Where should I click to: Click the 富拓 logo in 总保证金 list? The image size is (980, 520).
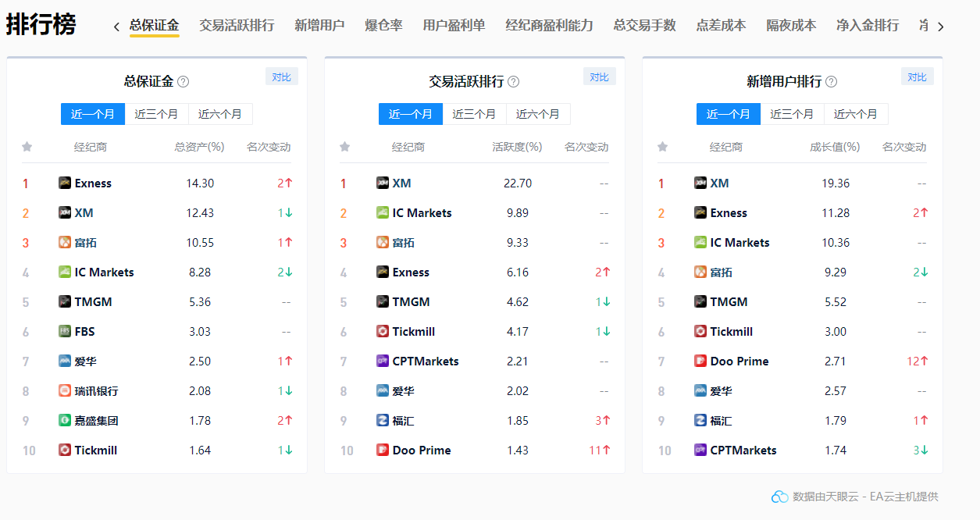pyautogui.click(x=65, y=243)
